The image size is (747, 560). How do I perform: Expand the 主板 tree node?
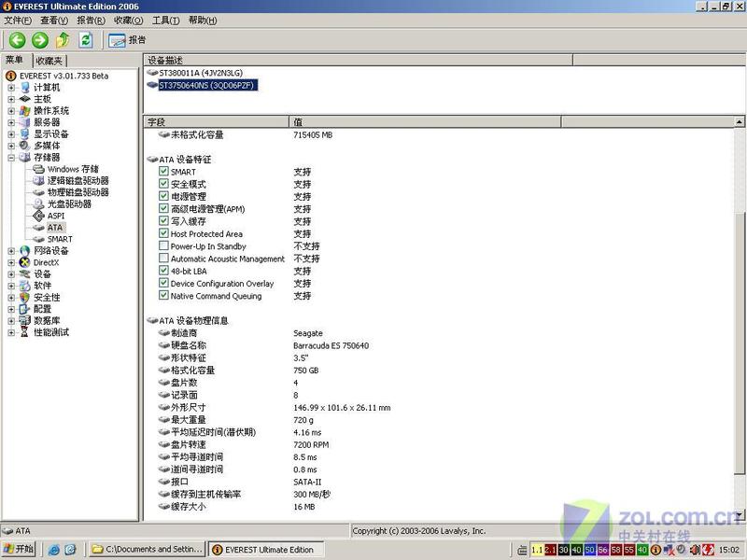coord(11,99)
